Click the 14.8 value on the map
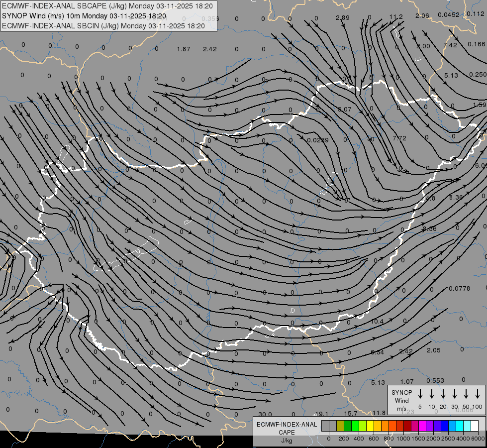The width and height of the screenshot is (487, 448). pos(429,198)
